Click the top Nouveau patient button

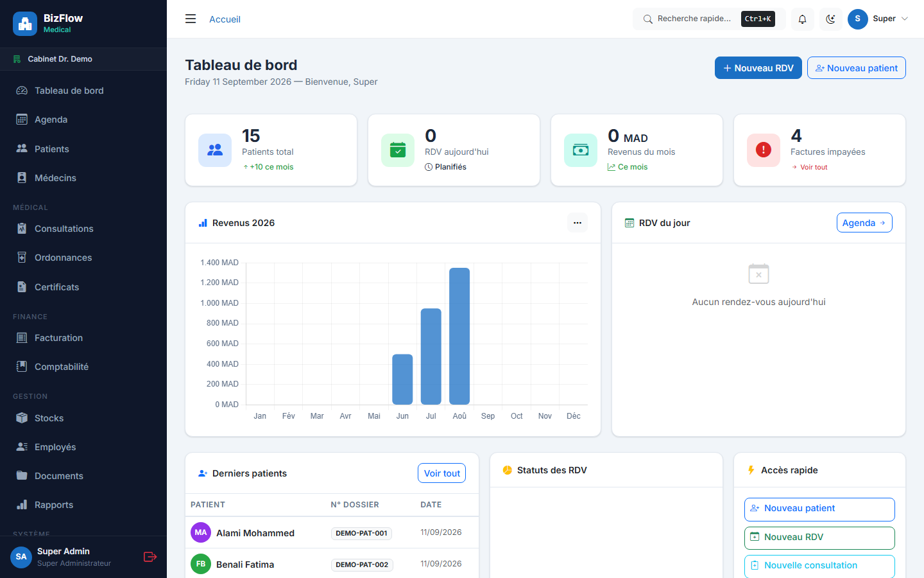[x=856, y=68]
